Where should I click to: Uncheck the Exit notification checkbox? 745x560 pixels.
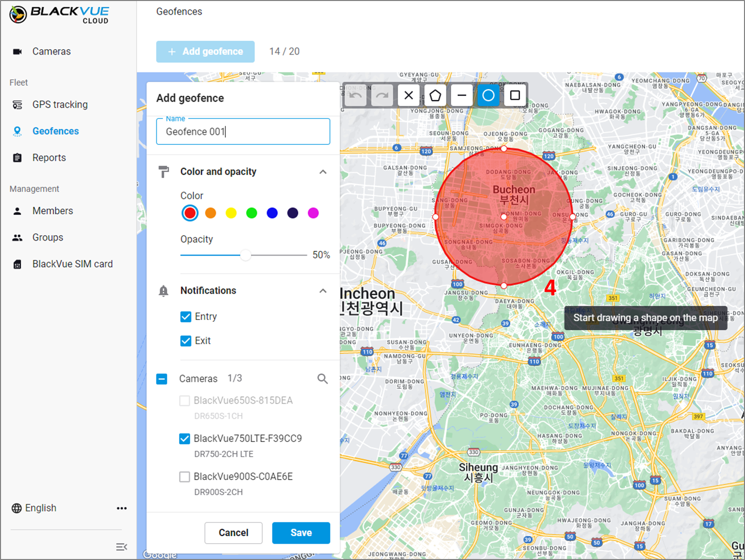[x=186, y=341]
